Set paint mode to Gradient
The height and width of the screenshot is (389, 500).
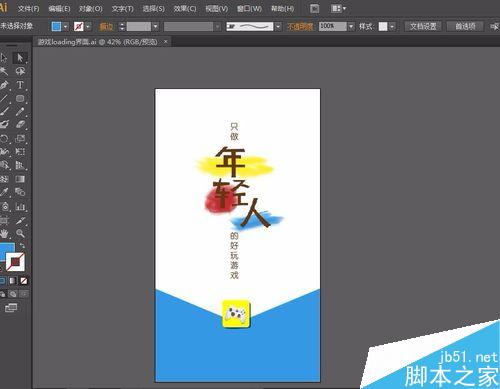coord(13,281)
